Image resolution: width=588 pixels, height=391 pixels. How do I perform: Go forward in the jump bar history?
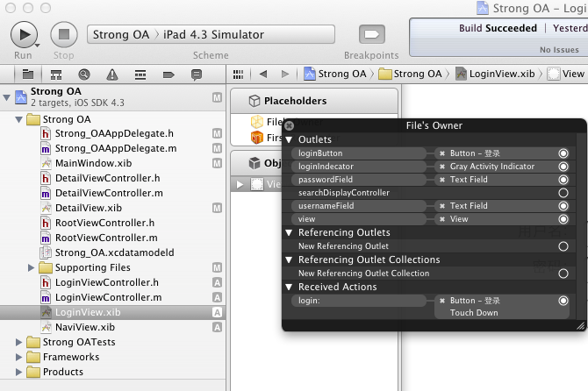point(285,74)
